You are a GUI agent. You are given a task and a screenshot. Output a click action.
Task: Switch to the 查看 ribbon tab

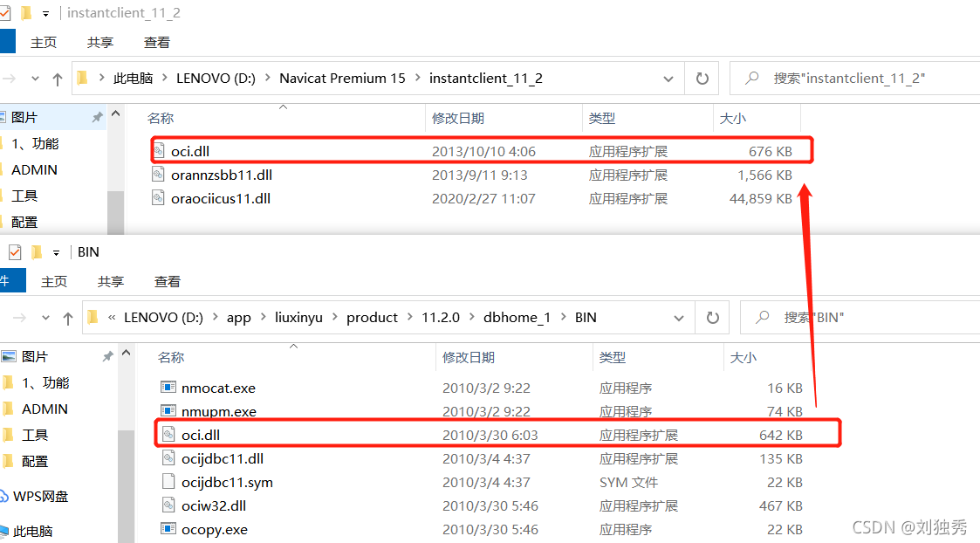click(156, 41)
